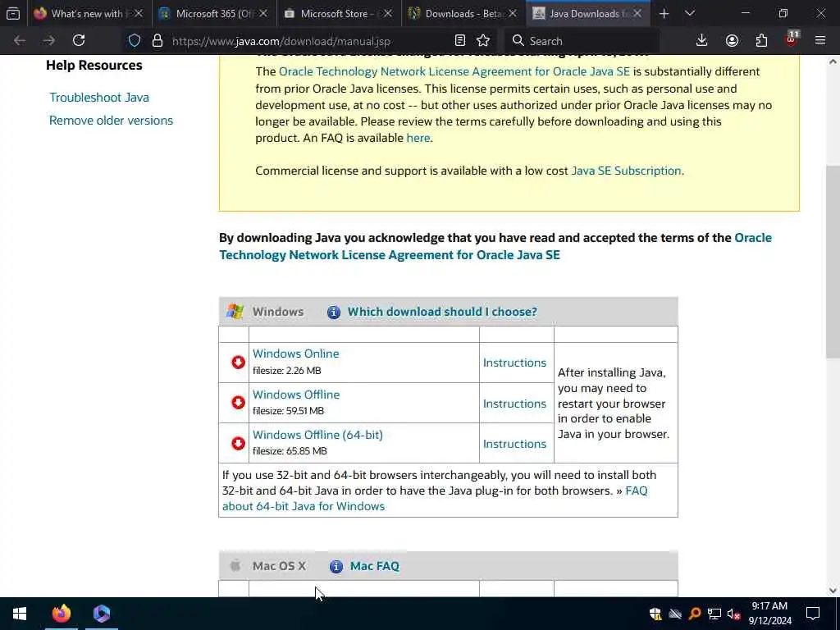
Task: Click the info icon beside Which download
Action: (x=333, y=312)
